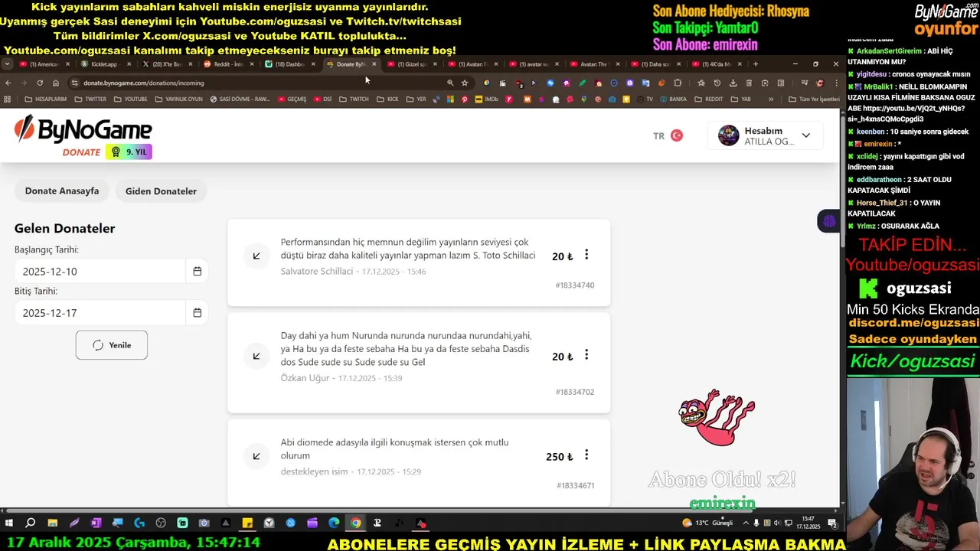The image size is (980, 551).
Task: Go back with the browser back arrow
Action: (8, 83)
